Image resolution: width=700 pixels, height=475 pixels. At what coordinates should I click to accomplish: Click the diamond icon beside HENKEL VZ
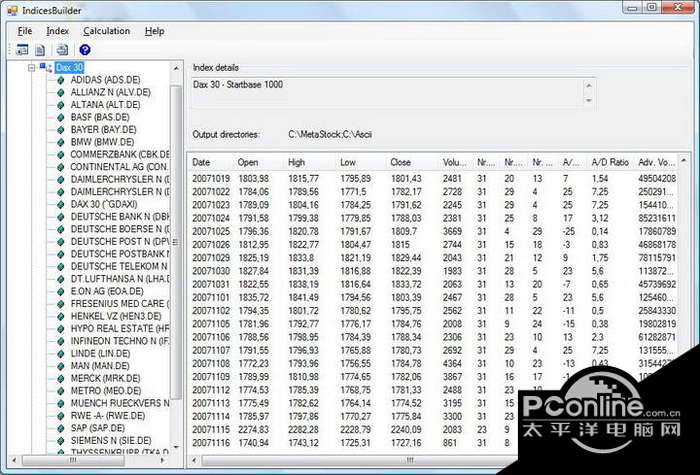(x=61, y=317)
